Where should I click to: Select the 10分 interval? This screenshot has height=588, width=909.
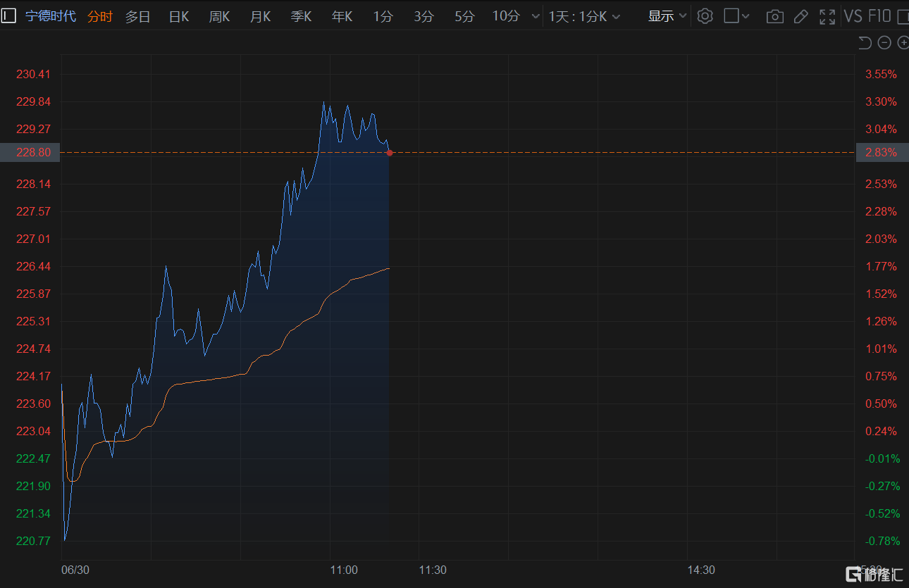(506, 16)
